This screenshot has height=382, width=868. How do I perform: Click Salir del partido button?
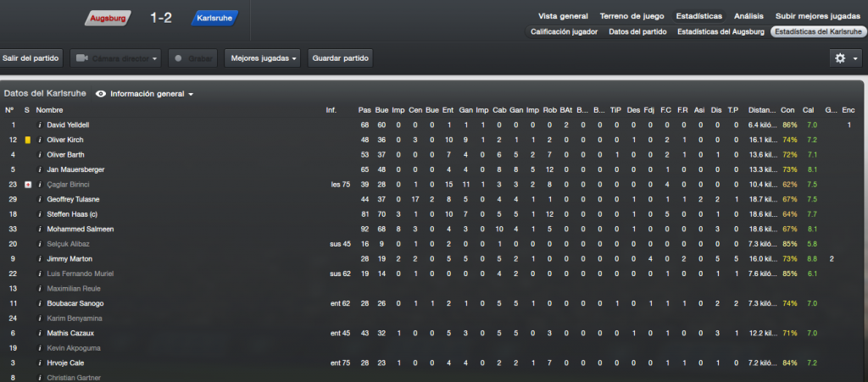point(31,58)
